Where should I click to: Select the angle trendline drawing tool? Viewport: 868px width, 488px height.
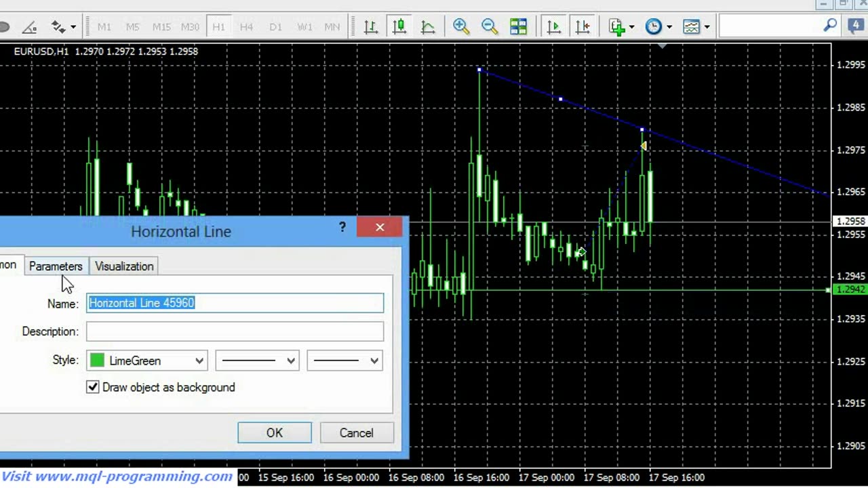29,27
